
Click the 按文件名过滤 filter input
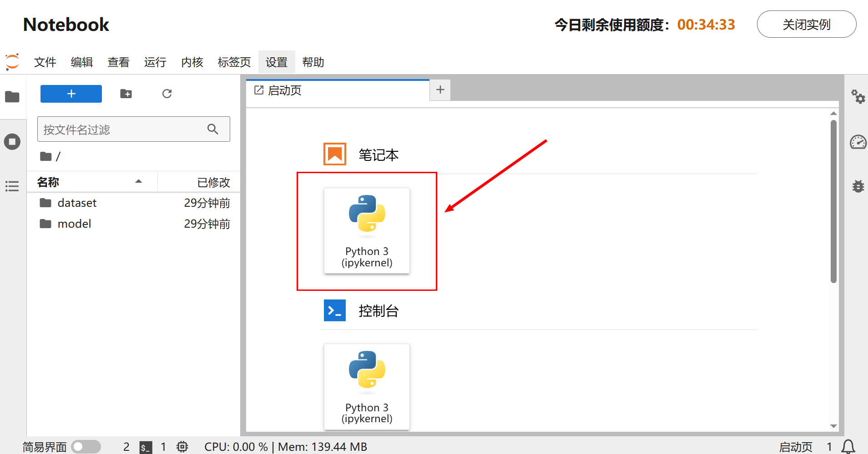click(x=133, y=129)
